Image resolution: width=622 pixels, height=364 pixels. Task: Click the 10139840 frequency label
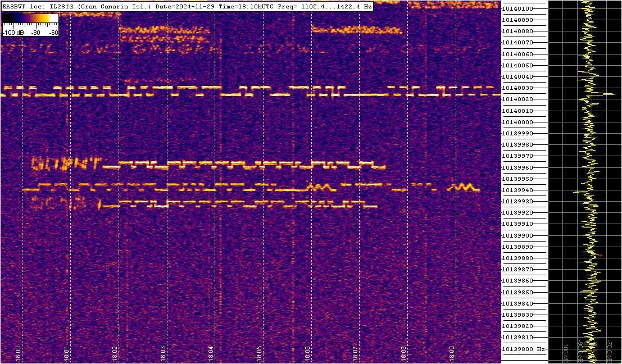coord(517,303)
